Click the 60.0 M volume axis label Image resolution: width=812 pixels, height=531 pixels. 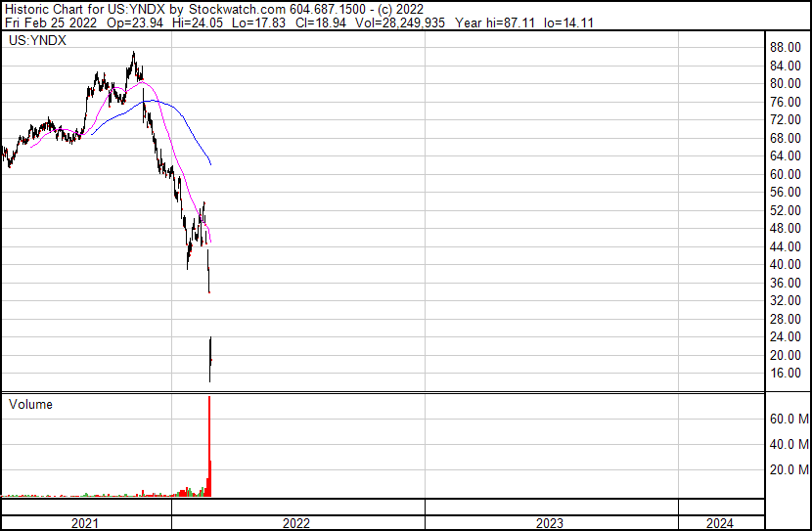tap(789, 419)
